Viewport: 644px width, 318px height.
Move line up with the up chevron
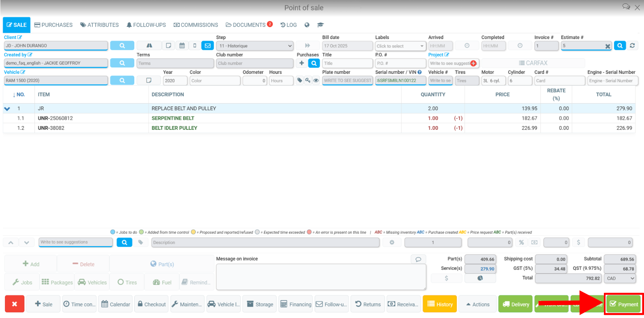point(11,242)
